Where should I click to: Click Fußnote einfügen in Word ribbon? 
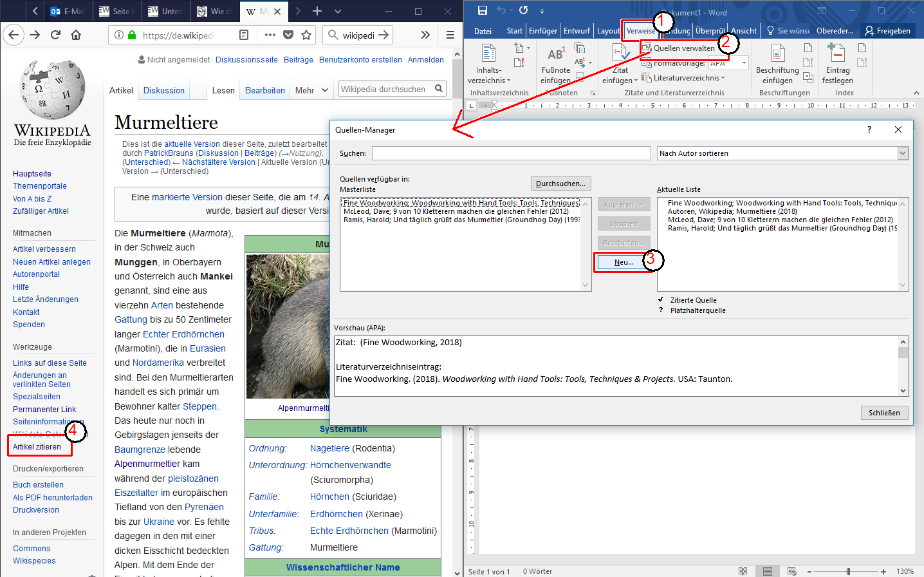[556, 64]
